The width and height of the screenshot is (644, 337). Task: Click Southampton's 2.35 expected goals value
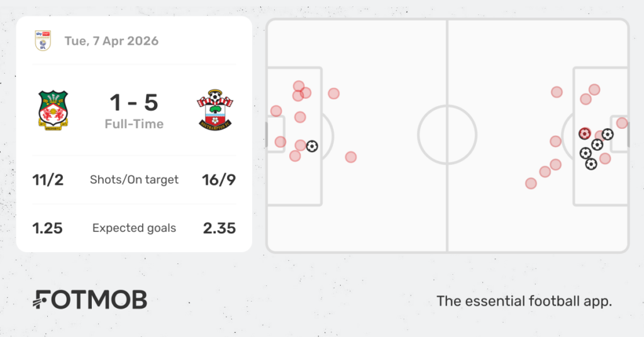[219, 228]
